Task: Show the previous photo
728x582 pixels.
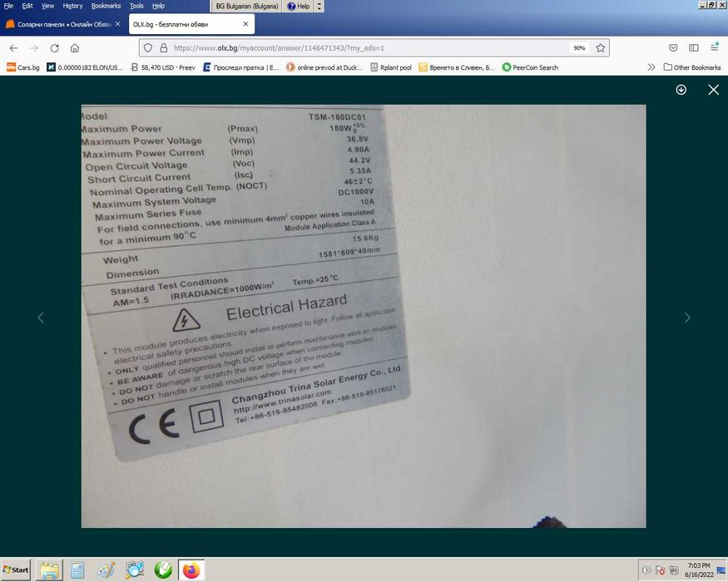Action: click(x=41, y=318)
